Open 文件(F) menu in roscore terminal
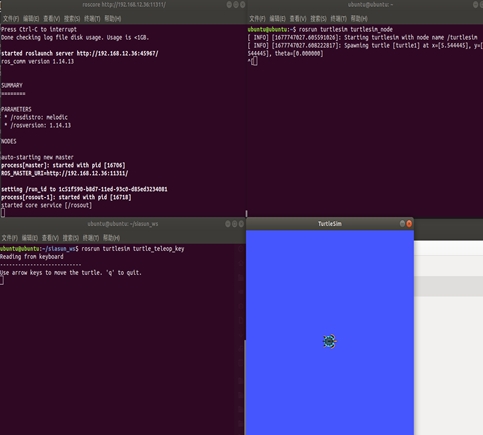This screenshot has width=483, height=435. tap(11, 19)
